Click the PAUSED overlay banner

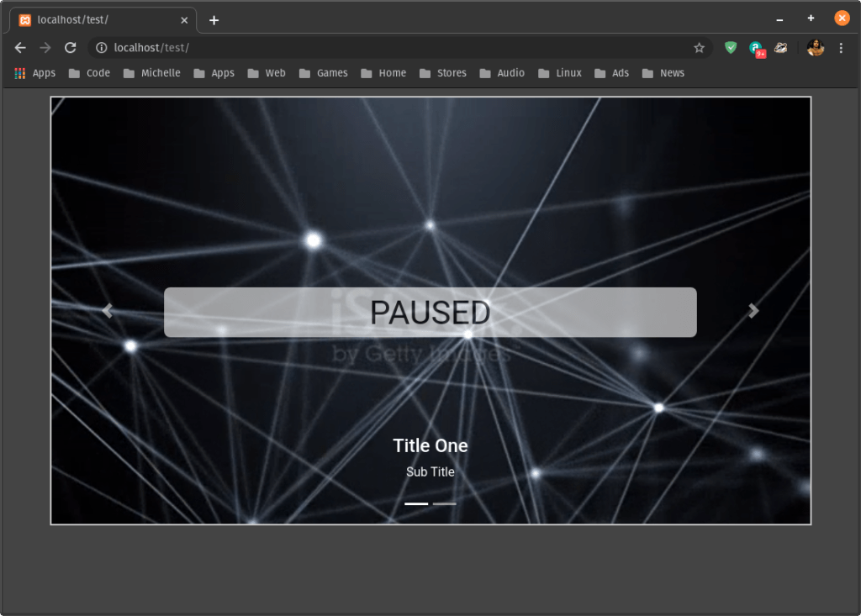[x=430, y=313]
